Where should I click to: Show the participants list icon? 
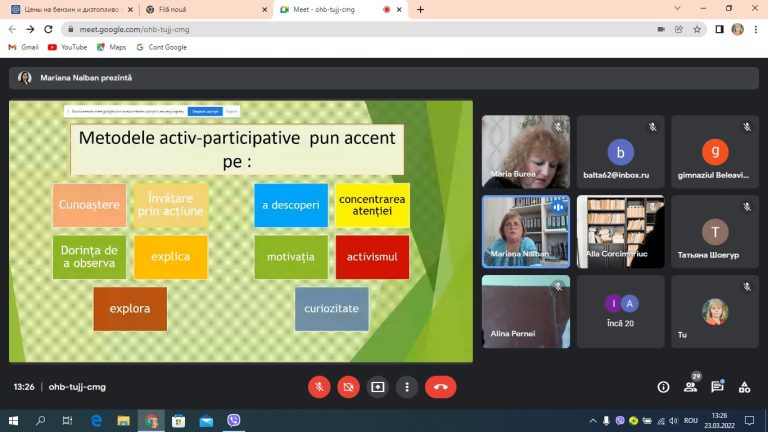tap(691, 387)
